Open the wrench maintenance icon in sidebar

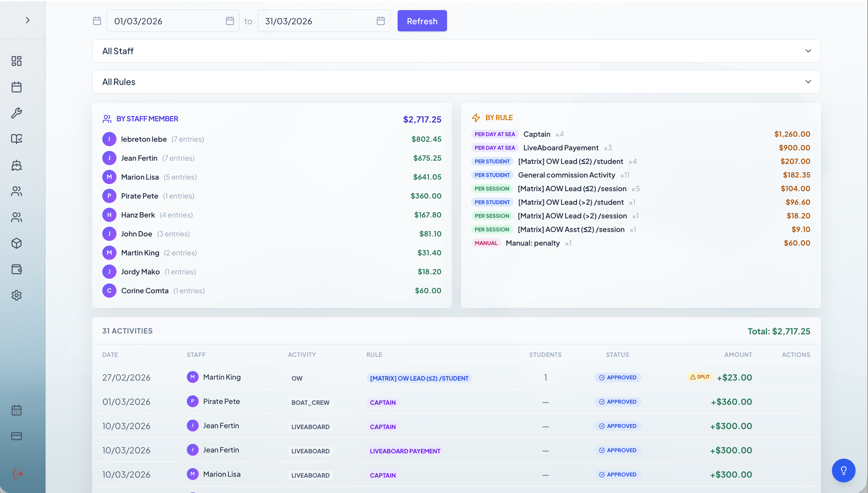click(x=17, y=113)
